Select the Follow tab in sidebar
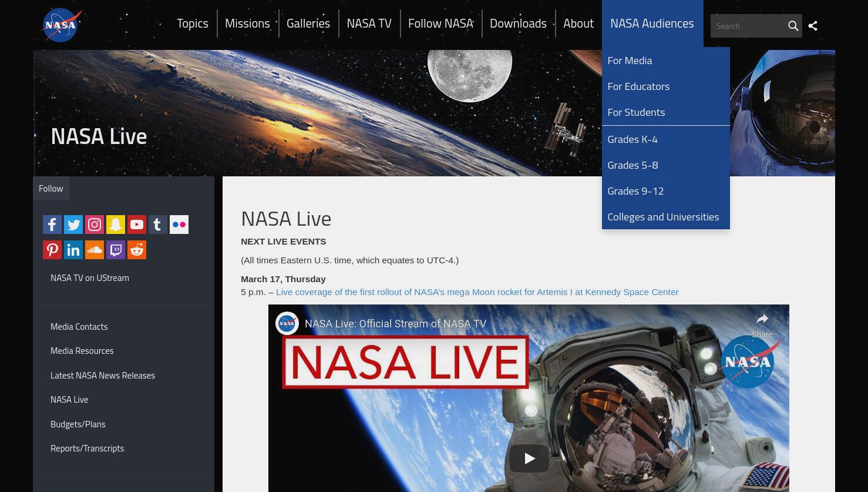The width and height of the screenshot is (868, 492). (x=51, y=188)
